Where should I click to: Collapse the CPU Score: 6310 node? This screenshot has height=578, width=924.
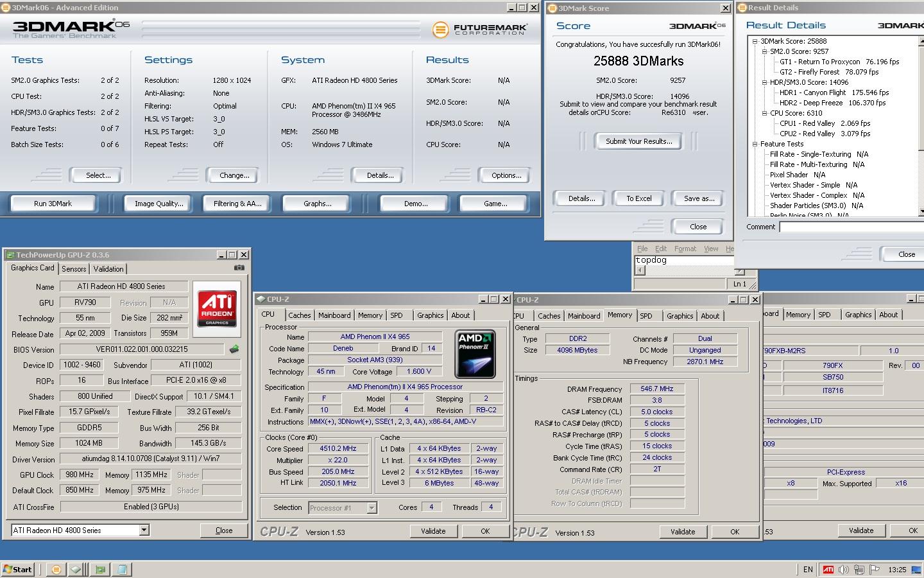point(765,113)
